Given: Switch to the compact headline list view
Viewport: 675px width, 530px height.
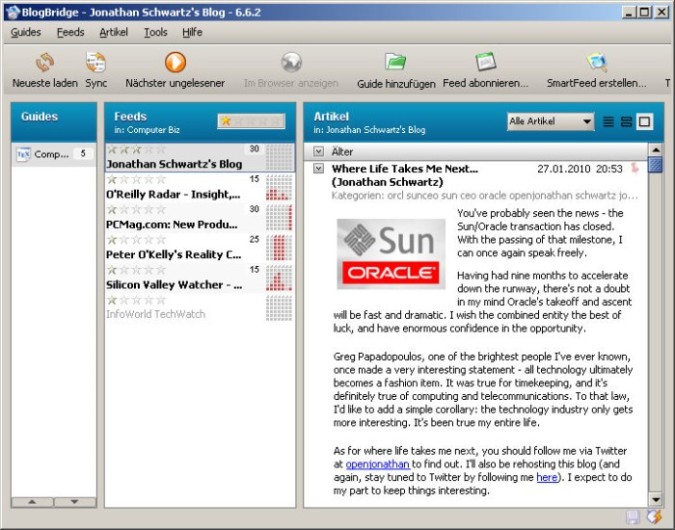Looking at the screenshot, I should click(609, 122).
